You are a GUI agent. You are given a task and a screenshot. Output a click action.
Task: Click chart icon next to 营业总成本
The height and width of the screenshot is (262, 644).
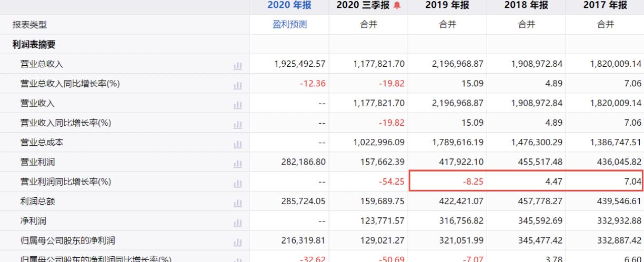(237, 143)
